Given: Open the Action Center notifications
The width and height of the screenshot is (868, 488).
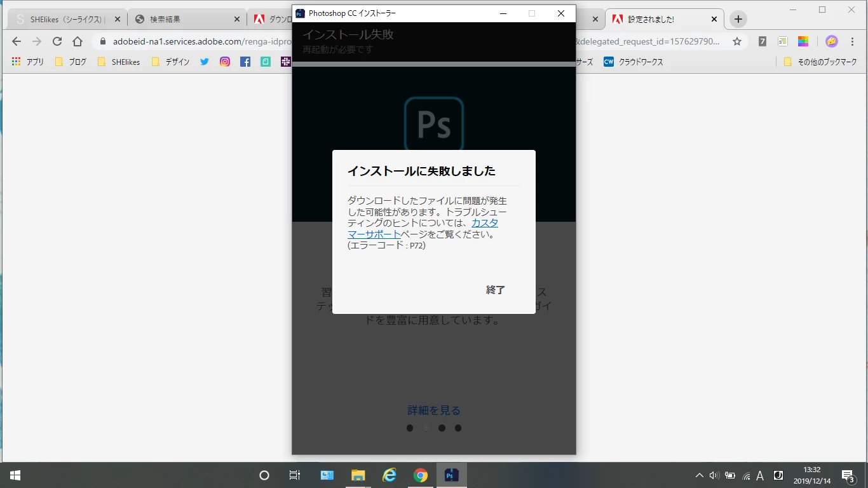Looking at the screenshot, I should (x=848, y=475).
